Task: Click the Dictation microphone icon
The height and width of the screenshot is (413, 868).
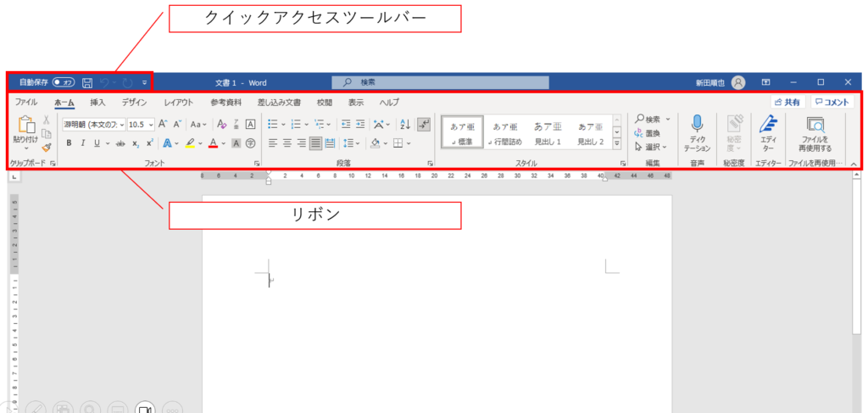Action: [x=697, y=125]
